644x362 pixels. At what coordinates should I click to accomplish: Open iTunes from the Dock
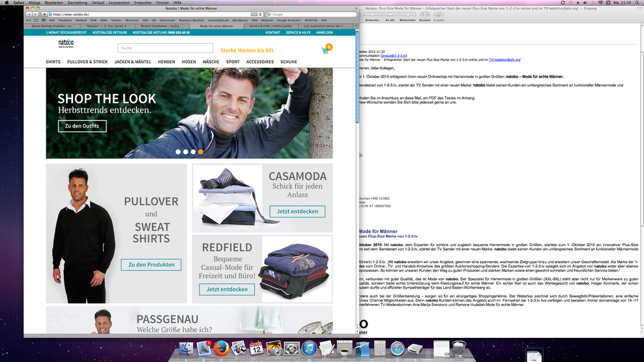click(309, 348)
